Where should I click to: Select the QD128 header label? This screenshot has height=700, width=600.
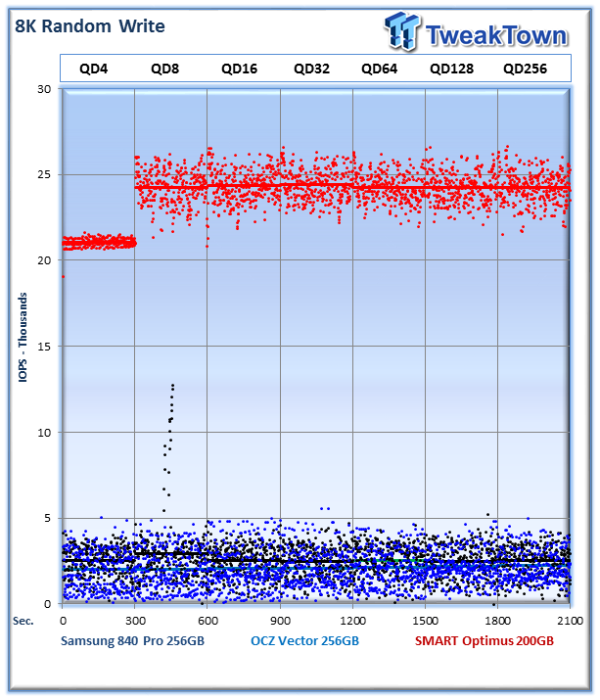point(452,69)
